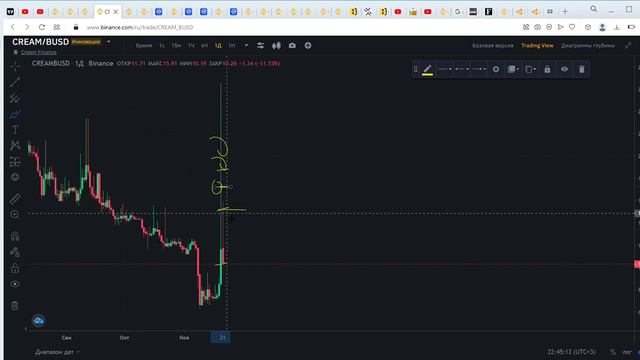The height and width of the screenshot is (360, 640).
Task: Reload the page with browser refresh
Action: [x=42, y=27]
